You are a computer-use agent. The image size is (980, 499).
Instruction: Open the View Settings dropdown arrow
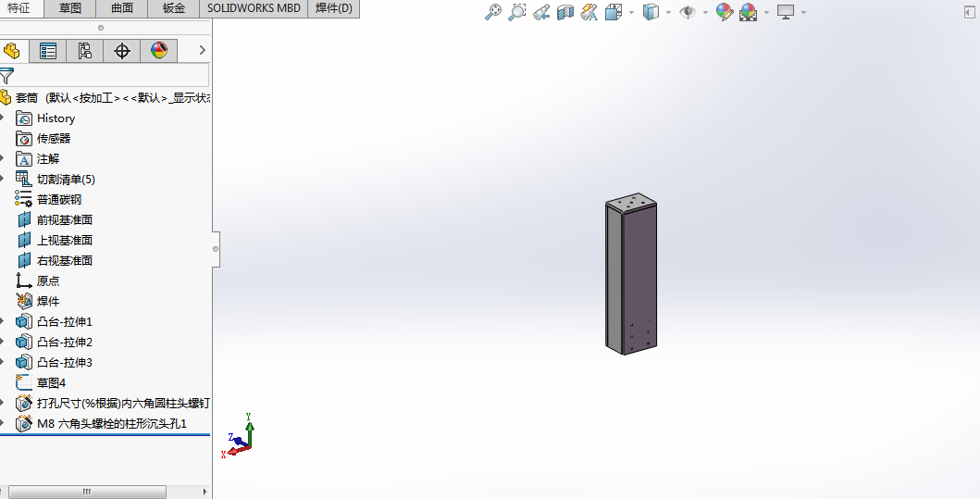(x=803, y=13)
